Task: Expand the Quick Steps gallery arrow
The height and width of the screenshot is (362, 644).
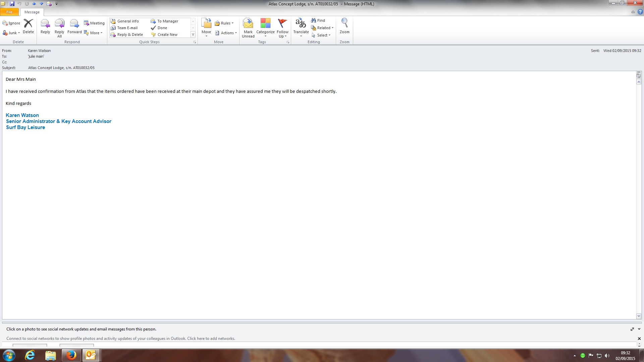Action: [193, 35]
